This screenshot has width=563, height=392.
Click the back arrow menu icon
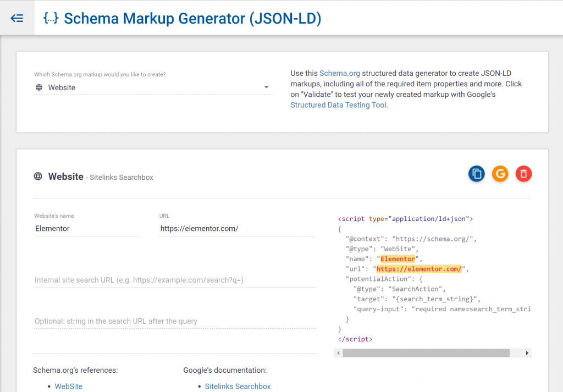(x=17, y=18)
